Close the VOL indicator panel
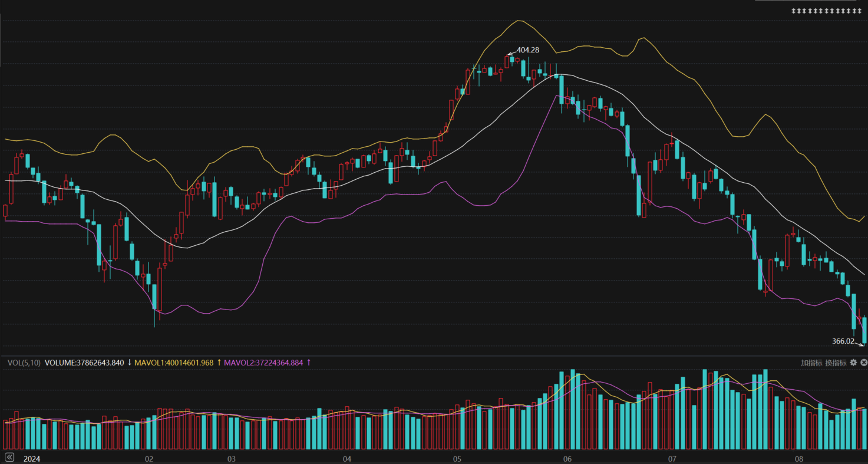Screen dimensions: 868x464 (x=863, y=363)
